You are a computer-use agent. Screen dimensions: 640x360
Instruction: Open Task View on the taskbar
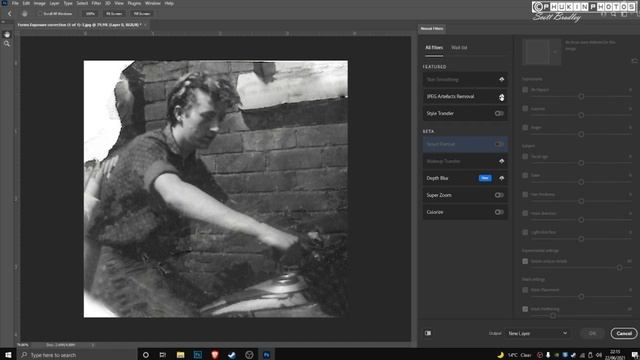click(x=162, y=355)
